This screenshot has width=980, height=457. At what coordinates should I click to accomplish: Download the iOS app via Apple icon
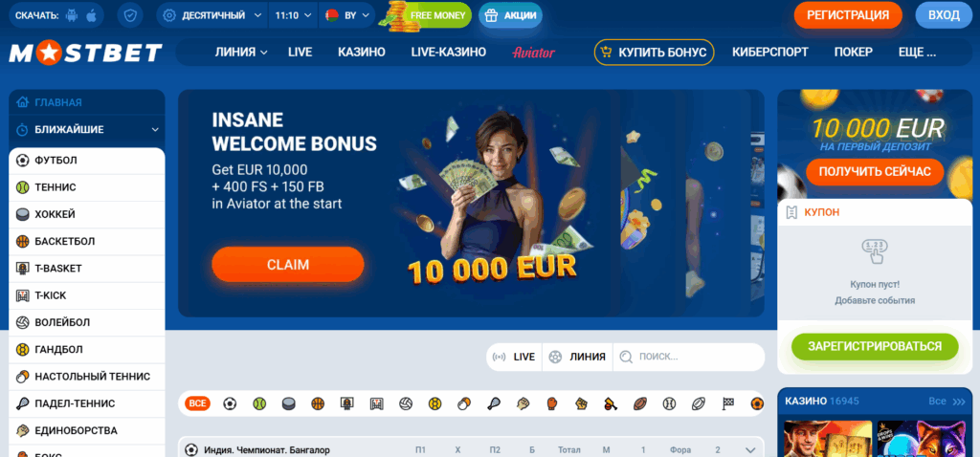click(x=91, y=15)
